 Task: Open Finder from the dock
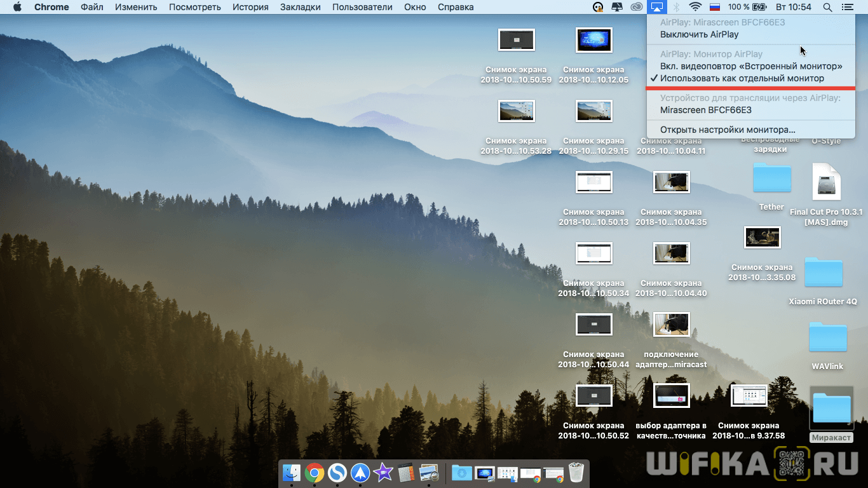pyautogui.click(x=292, y=473)
